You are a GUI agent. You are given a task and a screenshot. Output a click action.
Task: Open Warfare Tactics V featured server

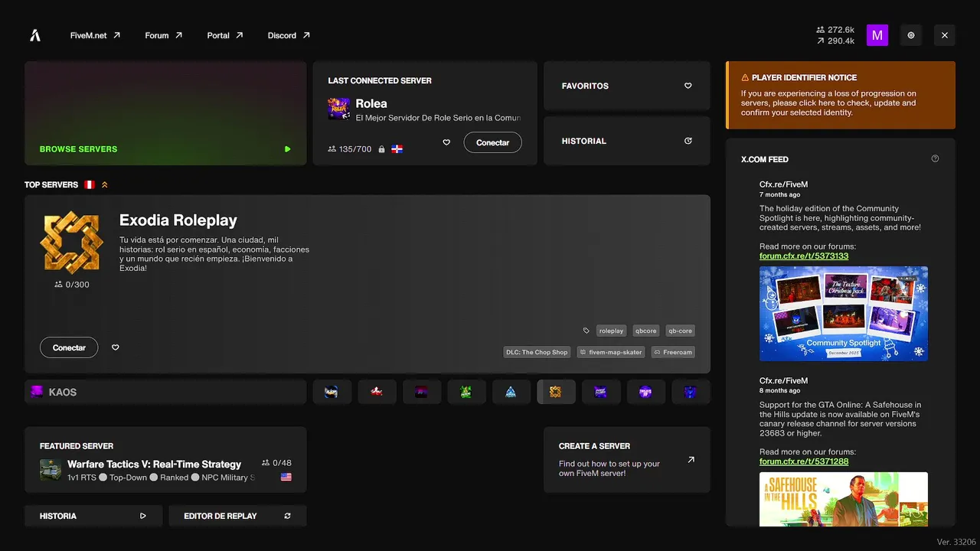(x=165, y=460)
